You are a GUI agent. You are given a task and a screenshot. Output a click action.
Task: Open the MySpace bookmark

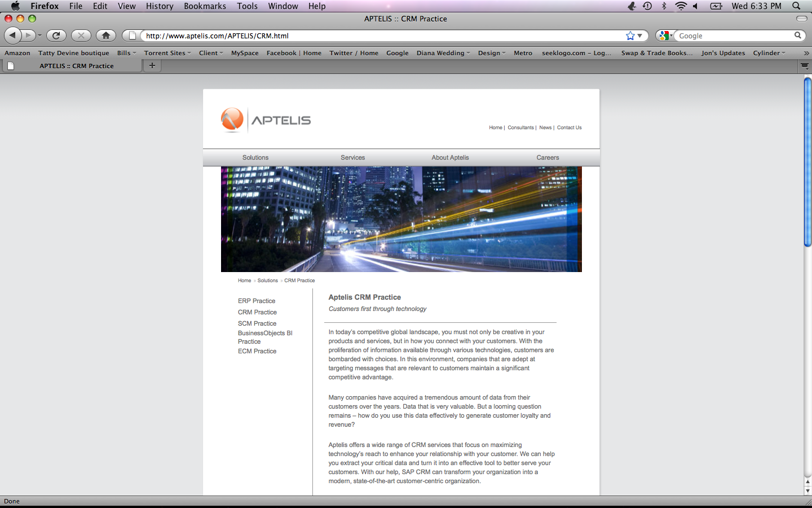[245, 53]
